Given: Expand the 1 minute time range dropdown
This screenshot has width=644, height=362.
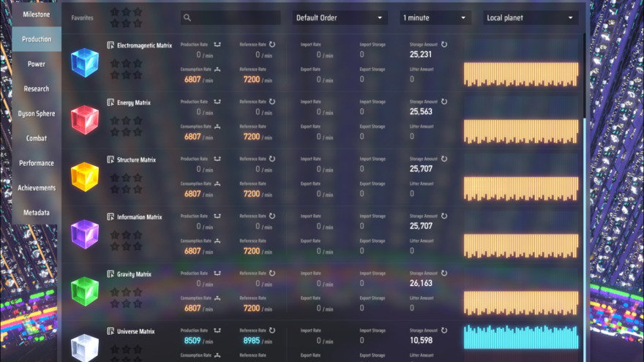Looking at the screenshot, I should [435, 18].
